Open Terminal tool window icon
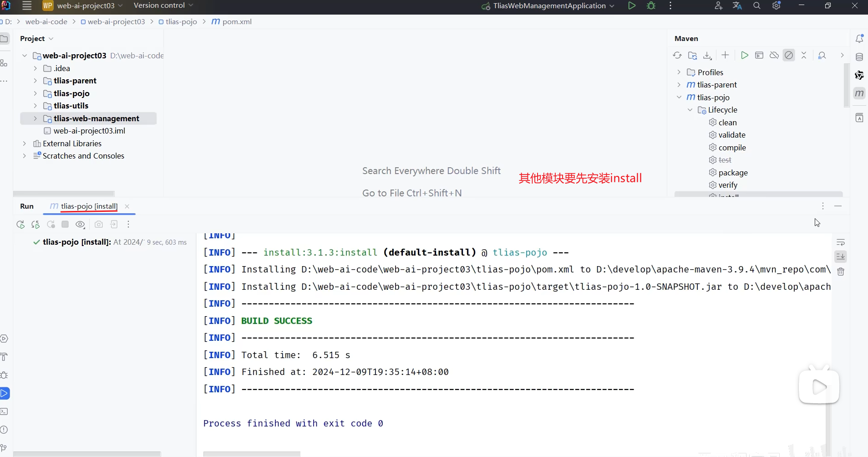 pos(4,411)
